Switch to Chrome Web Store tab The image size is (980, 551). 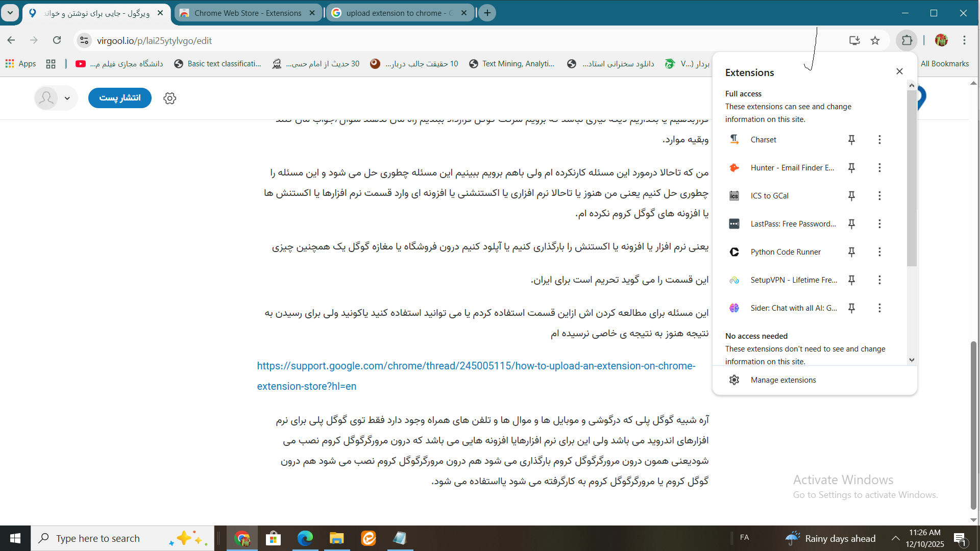pos(248,13)
